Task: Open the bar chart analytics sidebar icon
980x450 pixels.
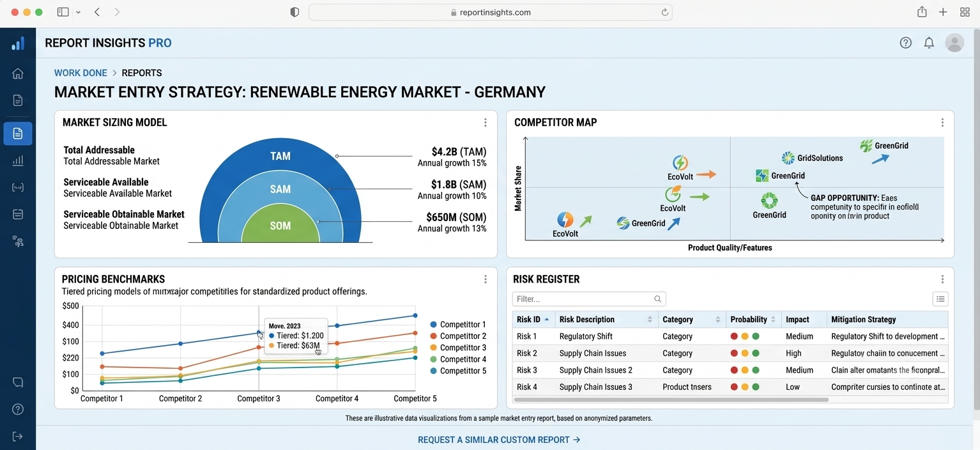Action: (18, 160)
